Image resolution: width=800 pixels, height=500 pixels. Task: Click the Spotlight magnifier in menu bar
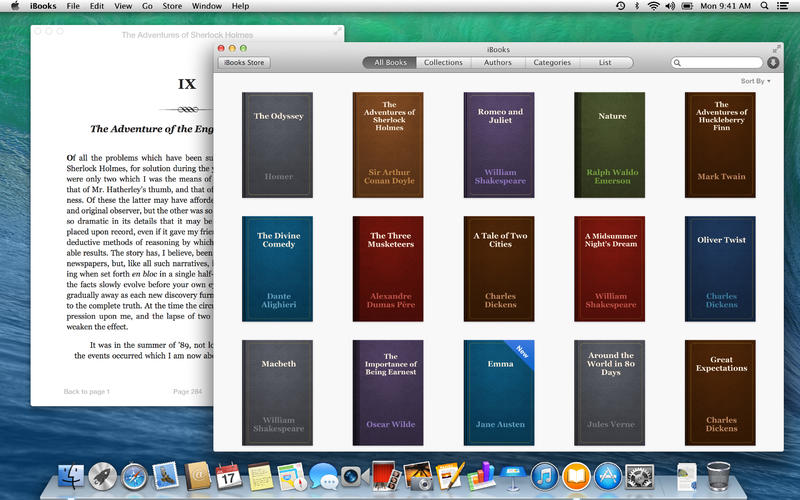click(766, 6)
